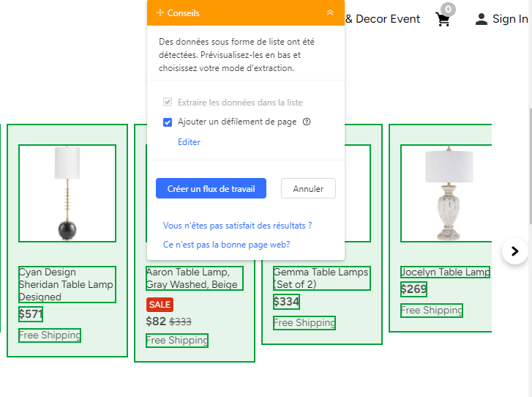Toggle Extraire les données dans la liste checkbox
Image resolution: width=532 pixels, height=397 pixels.
pos(168,103)
